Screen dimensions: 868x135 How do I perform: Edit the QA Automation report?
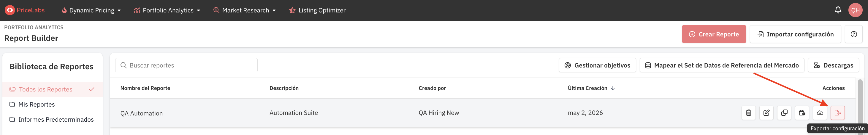tap(766, 113)
